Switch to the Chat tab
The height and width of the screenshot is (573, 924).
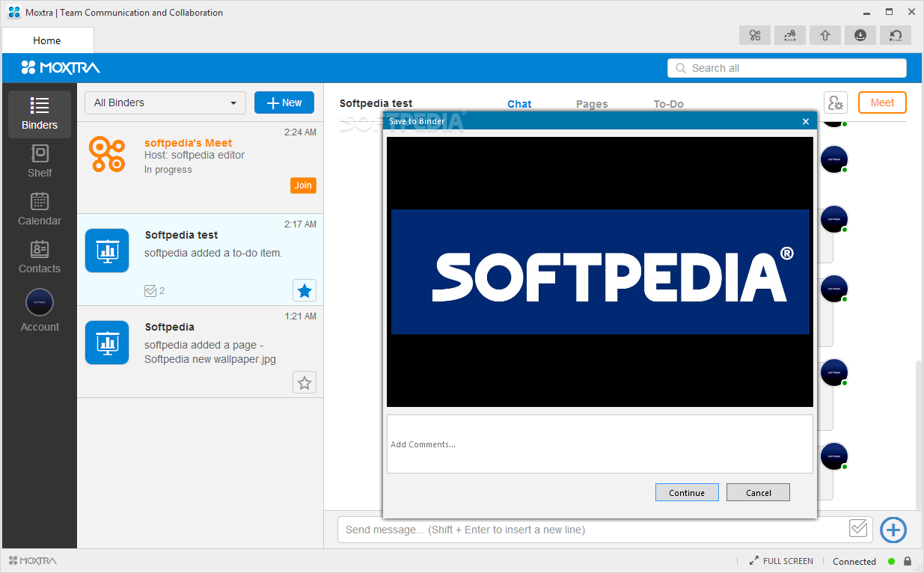pos(519,104)
